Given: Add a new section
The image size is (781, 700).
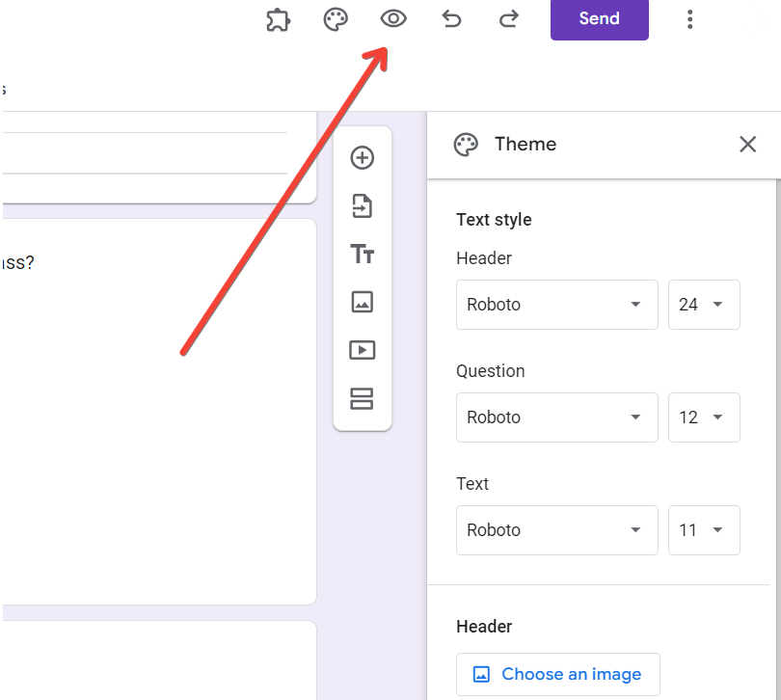Looking at the screenshot, I should [363, 399].
